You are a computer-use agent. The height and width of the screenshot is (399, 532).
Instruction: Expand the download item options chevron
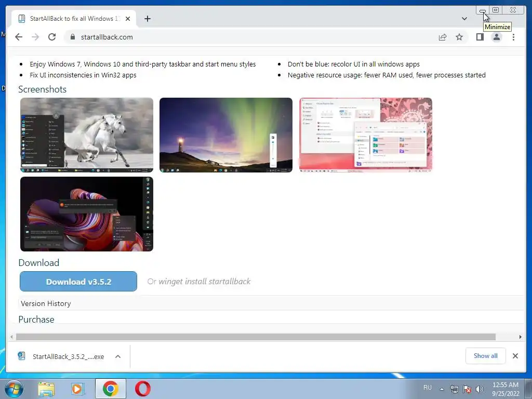(x=118, y=356)
